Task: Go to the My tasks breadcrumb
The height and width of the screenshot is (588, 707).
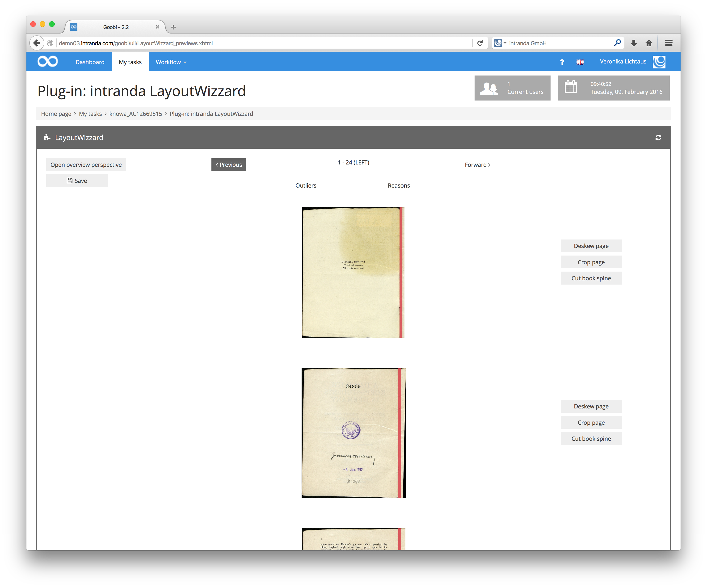Action: (90, 114)
